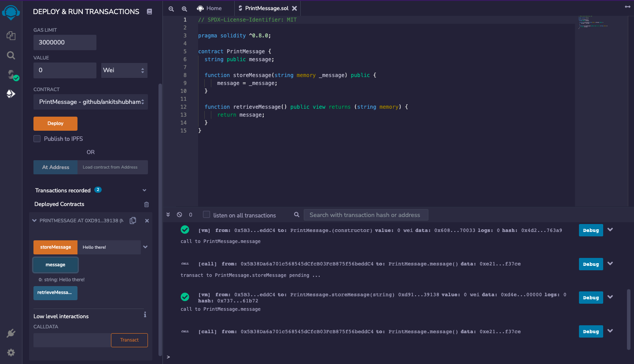The image size is (634, 364).
Task: Open the Settings gear icon
Action: pos(11,353)
